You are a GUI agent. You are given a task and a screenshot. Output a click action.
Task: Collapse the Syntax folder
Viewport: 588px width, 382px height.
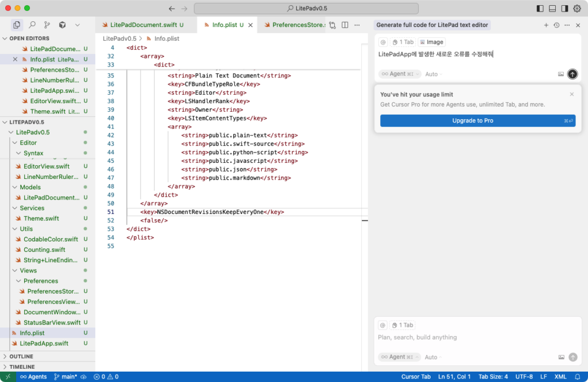18,153
